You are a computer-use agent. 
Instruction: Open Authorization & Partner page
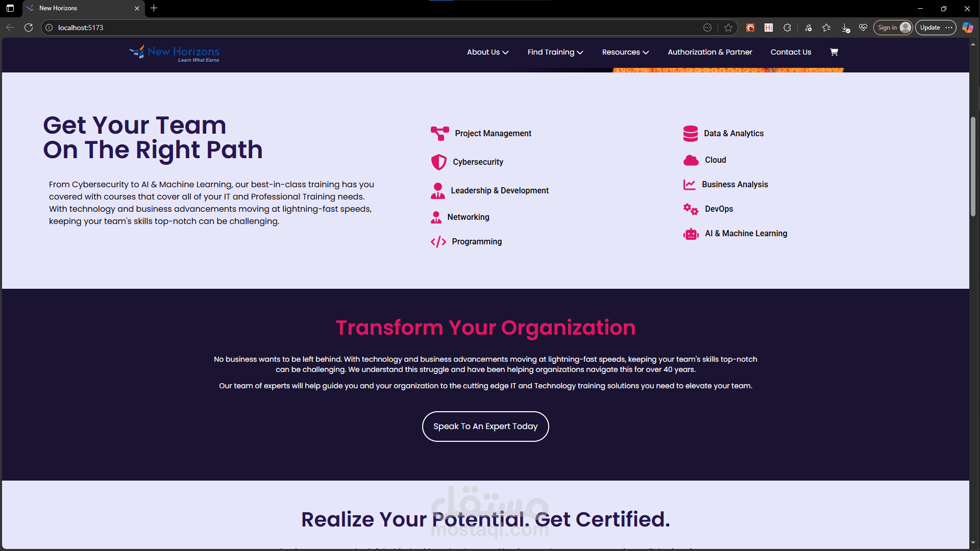(709, 52)
